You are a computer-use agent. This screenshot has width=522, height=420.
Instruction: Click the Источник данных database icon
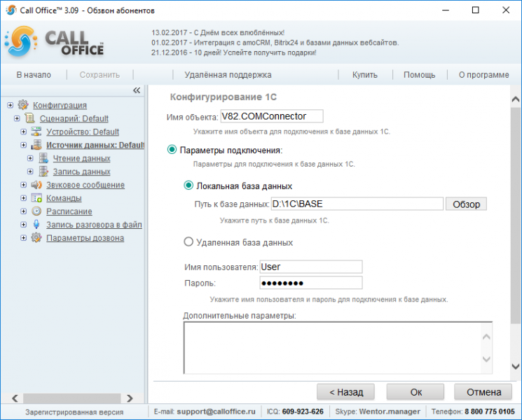point(36,145)
